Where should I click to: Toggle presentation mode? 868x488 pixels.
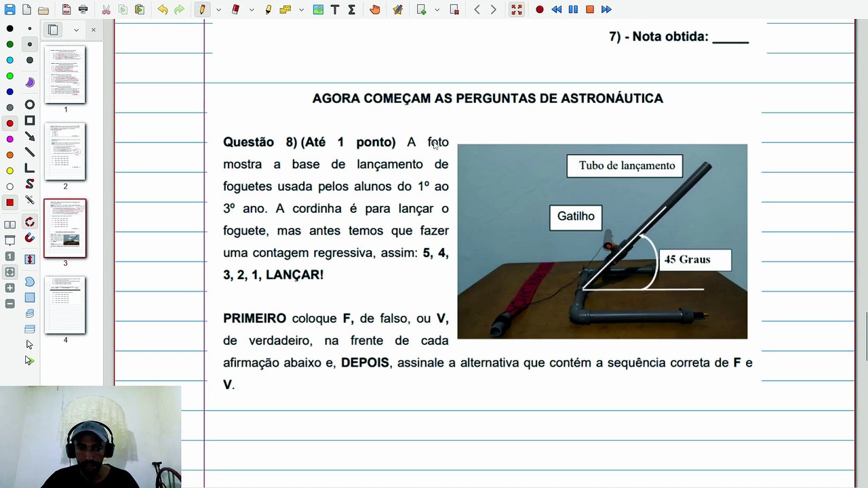click(9, 241)
